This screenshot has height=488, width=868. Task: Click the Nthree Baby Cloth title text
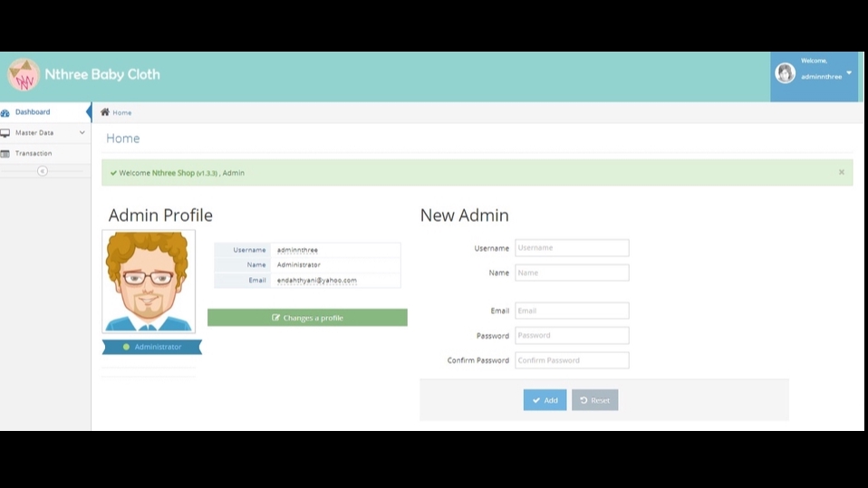(x=102, y=74)
